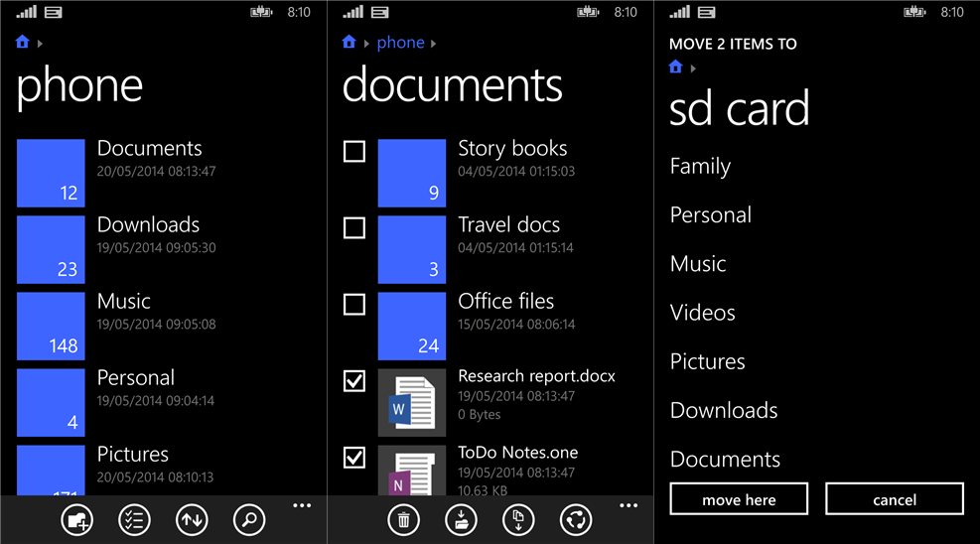Open Music folder tile showing 148
The width and height of the screenshot is (980, 544).
pos(51,326)
